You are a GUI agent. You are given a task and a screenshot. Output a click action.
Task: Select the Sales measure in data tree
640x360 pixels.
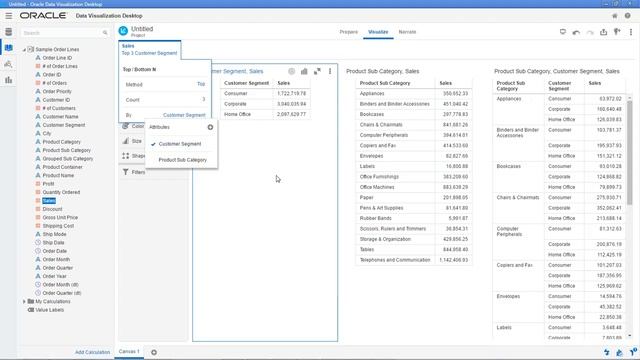click(49, 201)
